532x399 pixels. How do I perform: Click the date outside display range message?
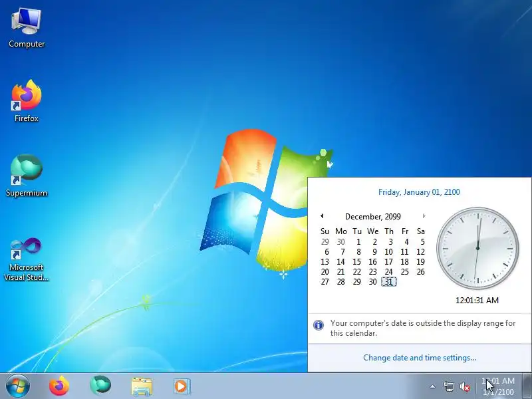pos(423,328)
